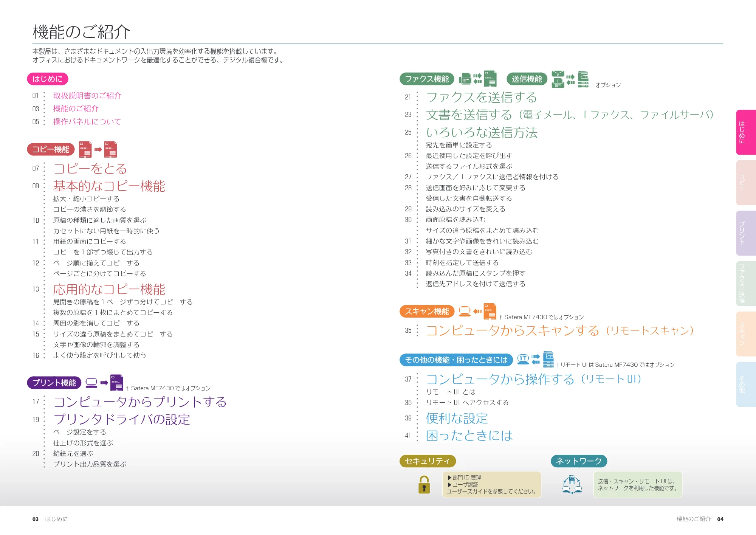Click the 送信機能 green badge
The image size is (756, 535).
(527, 79)
